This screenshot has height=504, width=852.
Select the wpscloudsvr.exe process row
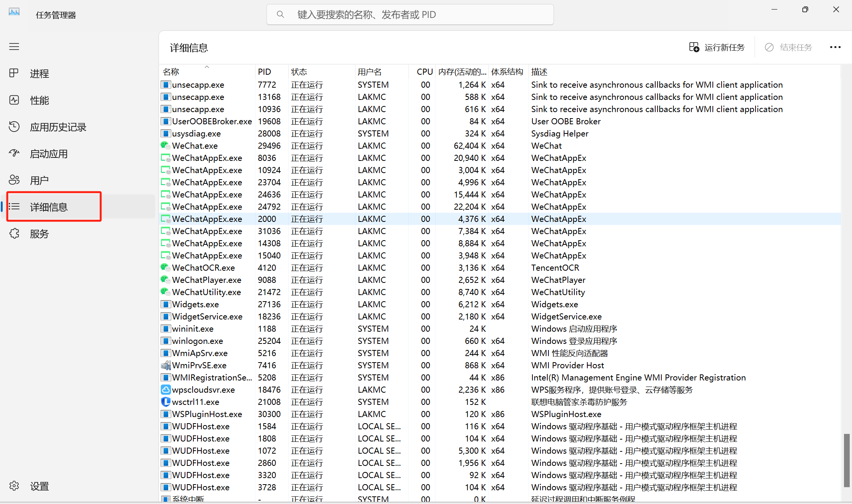click(x=203, y=390)
